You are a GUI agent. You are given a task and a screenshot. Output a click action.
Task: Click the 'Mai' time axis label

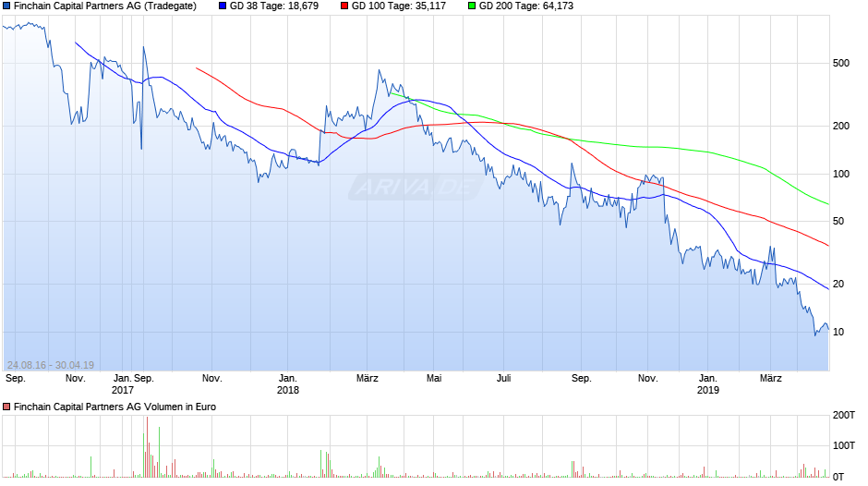point(434,379)
